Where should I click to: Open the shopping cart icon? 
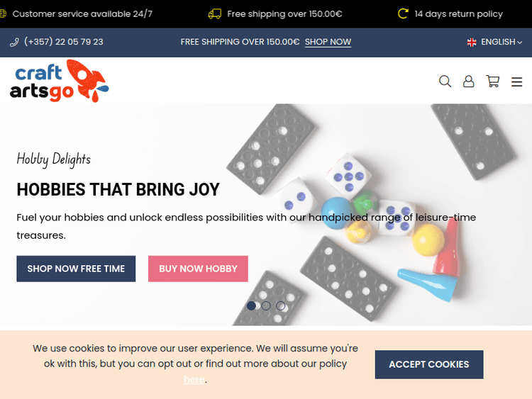493,82
